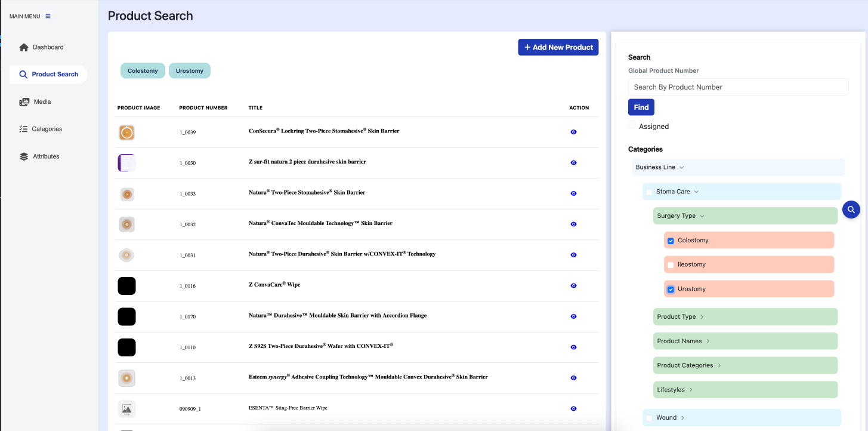868x431 pixels.
Task: Click the Search By Product Number field
Action: (x=738, y=87)
